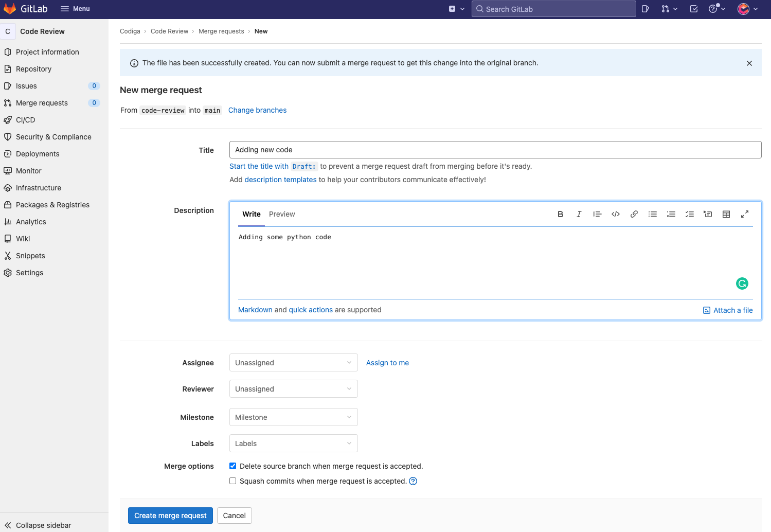Click Attach a file

click(728, 310)
